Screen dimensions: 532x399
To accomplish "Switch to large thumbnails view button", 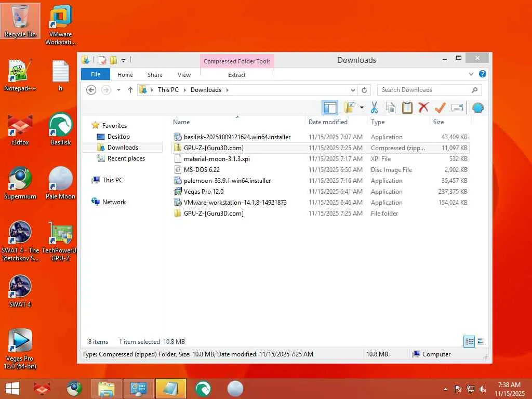I will 481,341.
